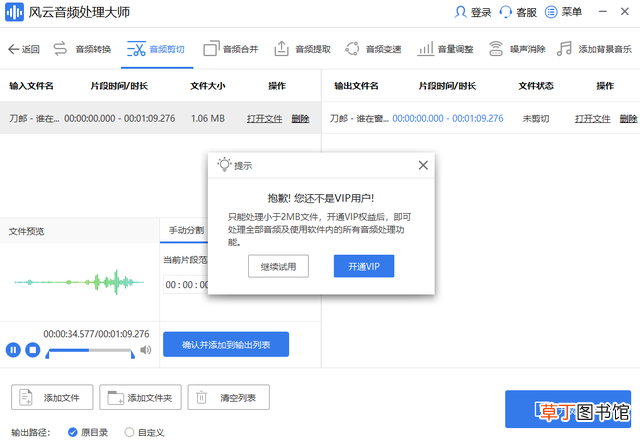Click 删除 link in output file row
This screenshot has height=447, width=640.
629,119
